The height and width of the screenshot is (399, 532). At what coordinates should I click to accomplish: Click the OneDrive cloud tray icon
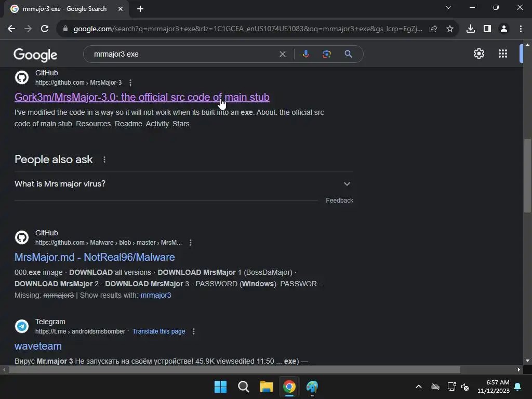435,387
